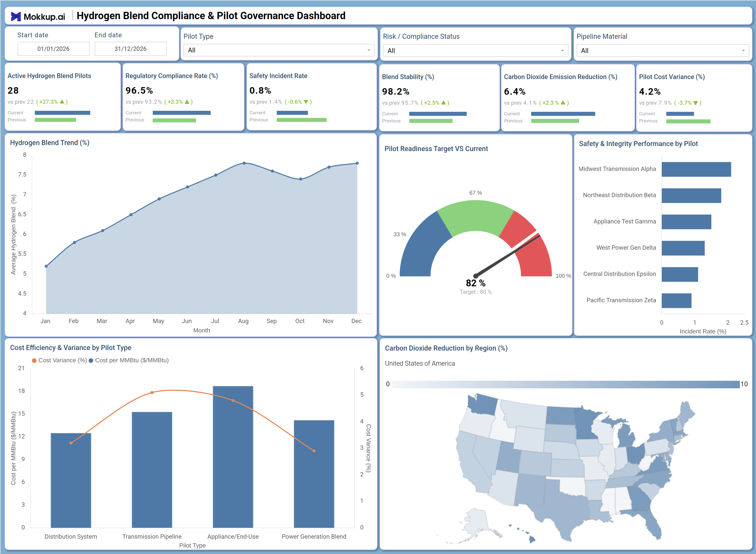Click the up arrow in Regulatory Compliance Rate card
This screenshot has height=554, width=756.
tap(187, 102)
